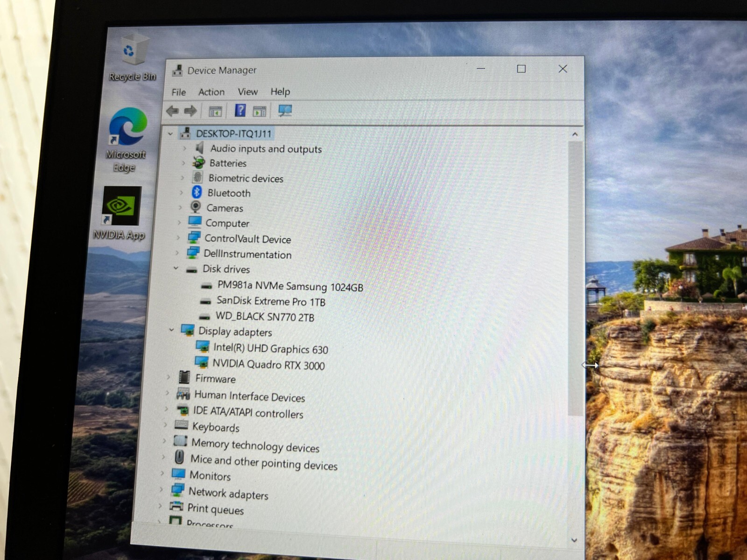Select the Computer tree label
Screen dimensions: 747x560
[x=227, y=223]
